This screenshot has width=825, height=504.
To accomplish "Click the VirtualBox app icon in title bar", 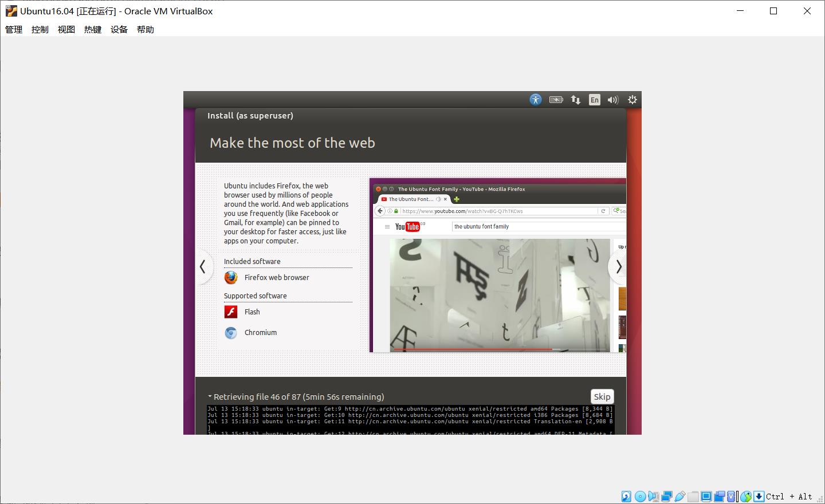I will coord(11,11).
